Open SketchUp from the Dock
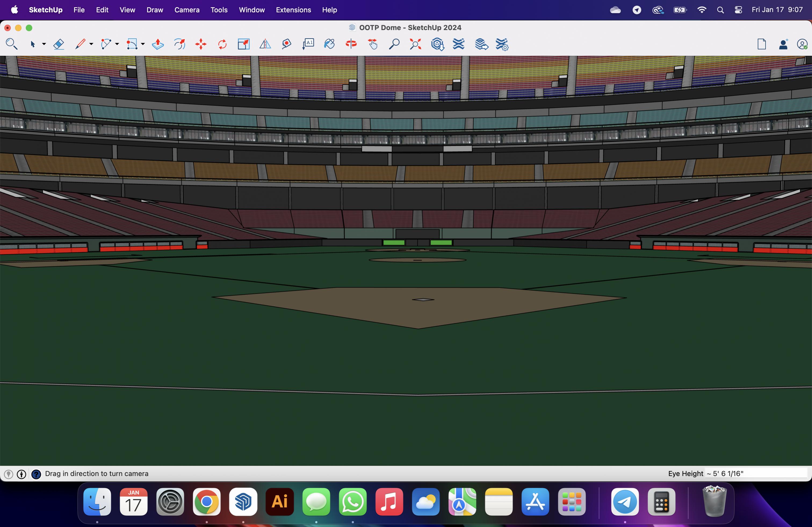812x527 pixels. (243, 502)
